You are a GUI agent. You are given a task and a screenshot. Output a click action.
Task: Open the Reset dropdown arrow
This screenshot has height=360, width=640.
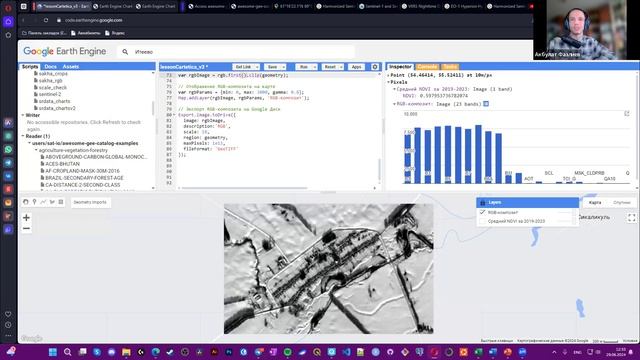pos(341,67)
